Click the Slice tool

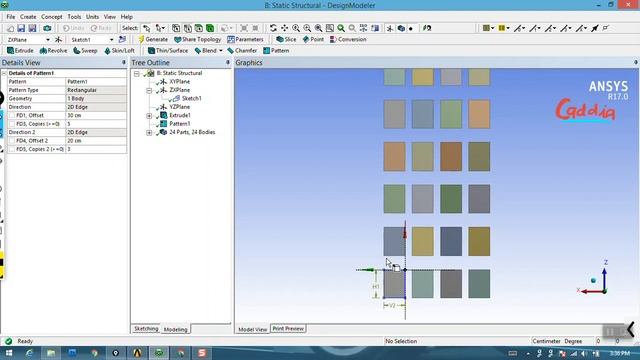[x=286, y=40]
